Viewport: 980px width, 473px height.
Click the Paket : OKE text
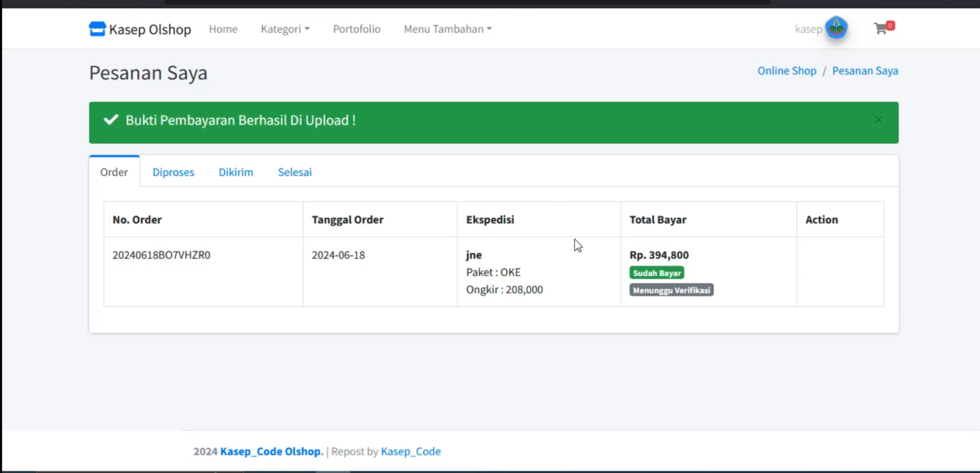point(493,272)
